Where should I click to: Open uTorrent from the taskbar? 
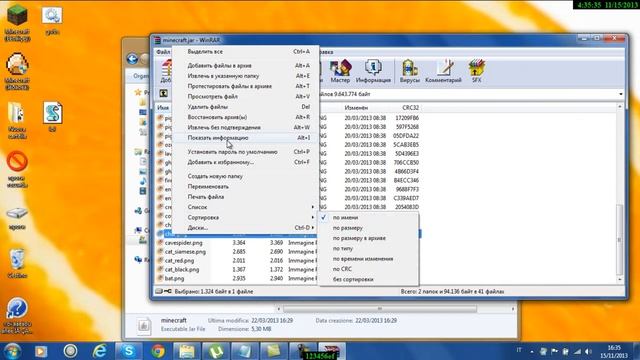[216, 351]
